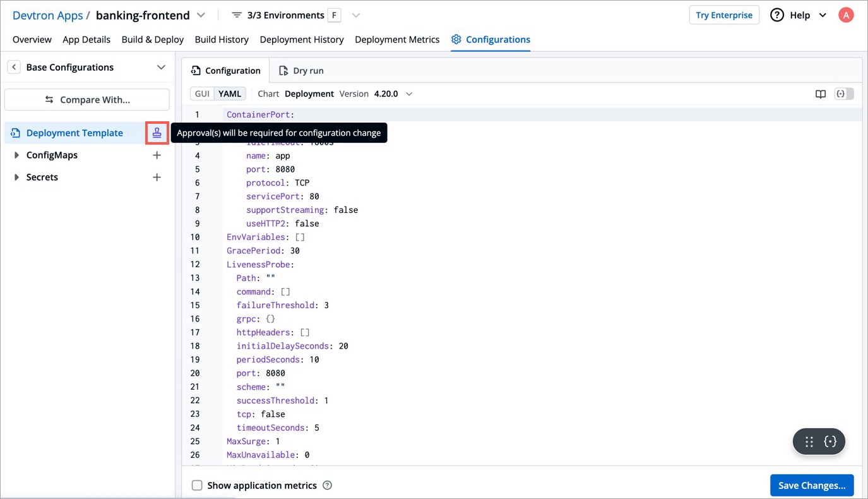The height and width of the screenshot is (499, 868).
Task: Click the collapse sidebar arrow near Base Configurations
Action: coord(14,67)
